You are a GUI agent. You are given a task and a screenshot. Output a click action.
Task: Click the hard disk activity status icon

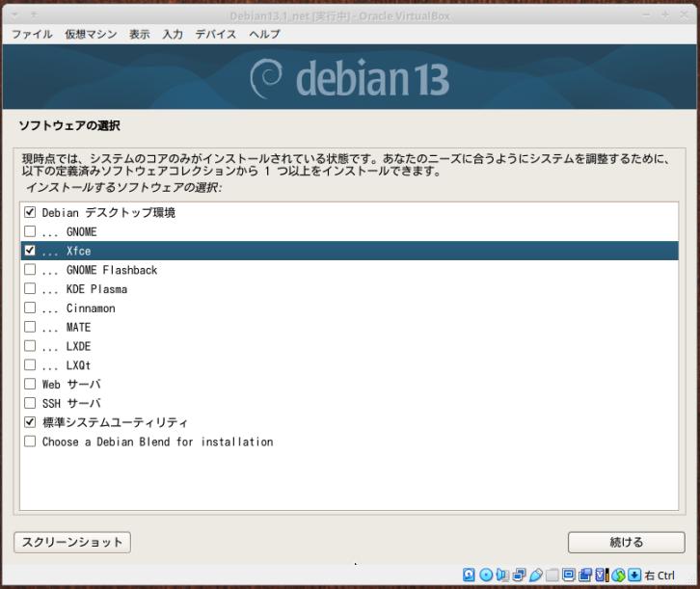coord(469,575)
